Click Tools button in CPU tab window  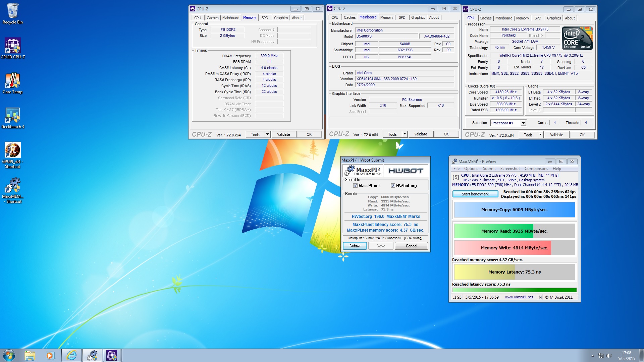(528, 135)
